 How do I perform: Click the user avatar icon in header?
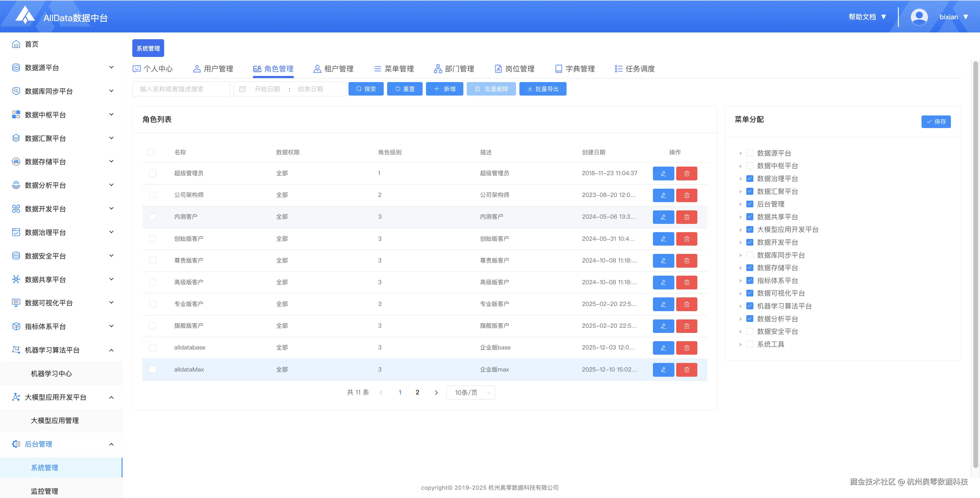pos(919,17)
